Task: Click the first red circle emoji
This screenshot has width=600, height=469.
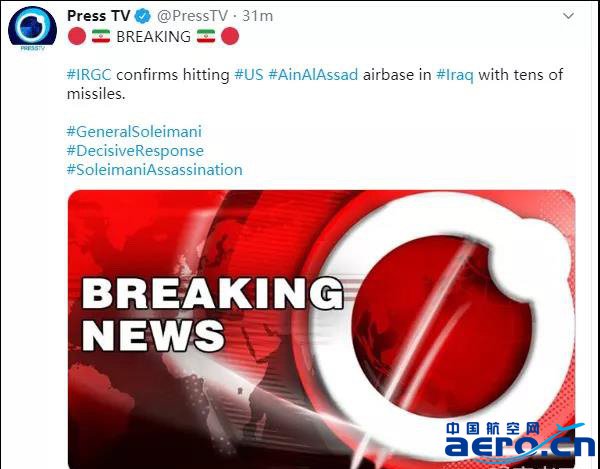Action: (77, 36)
